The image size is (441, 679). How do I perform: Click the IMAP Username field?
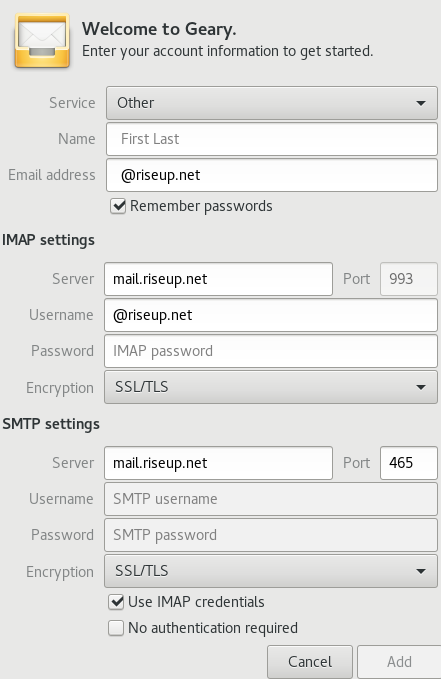click(271, 315)
